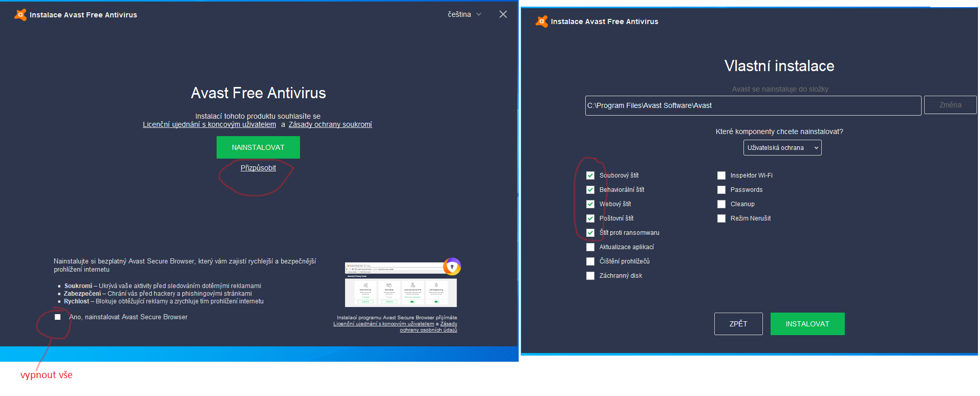Screen dimensions: 980x396
Task: Uncheck the Souborový štít checkbox
Action: [x=590, y=175]
